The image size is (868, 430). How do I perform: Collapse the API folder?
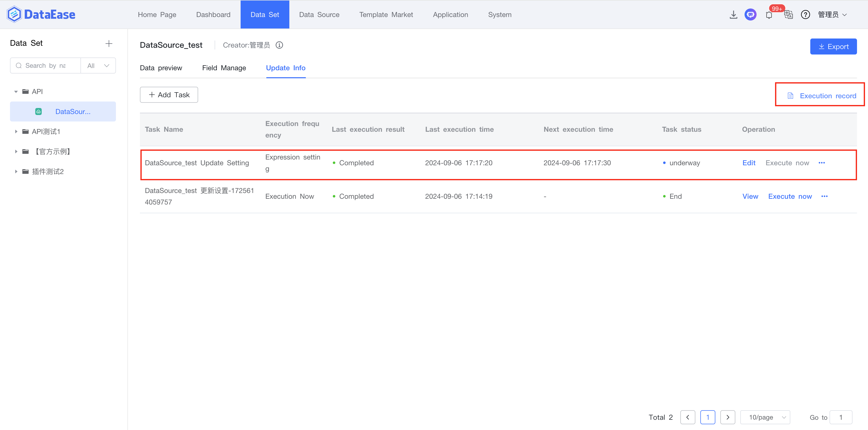16,92
